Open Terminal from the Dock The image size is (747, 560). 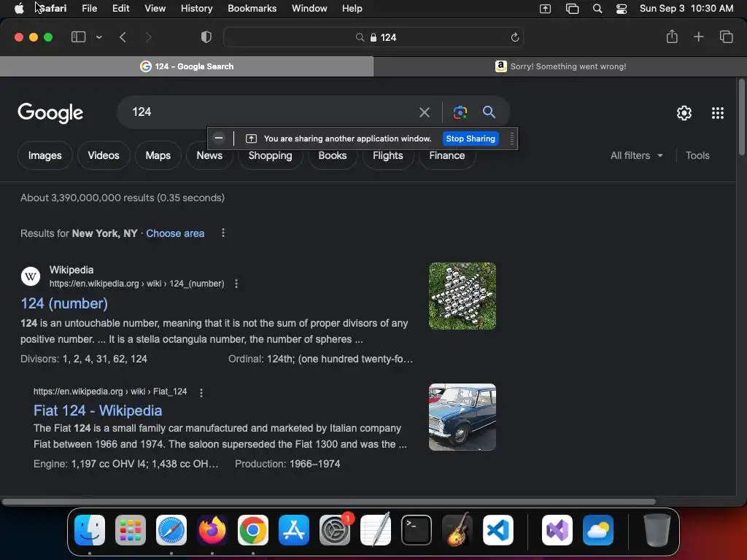pyautogui.click(x=417, y=530)
